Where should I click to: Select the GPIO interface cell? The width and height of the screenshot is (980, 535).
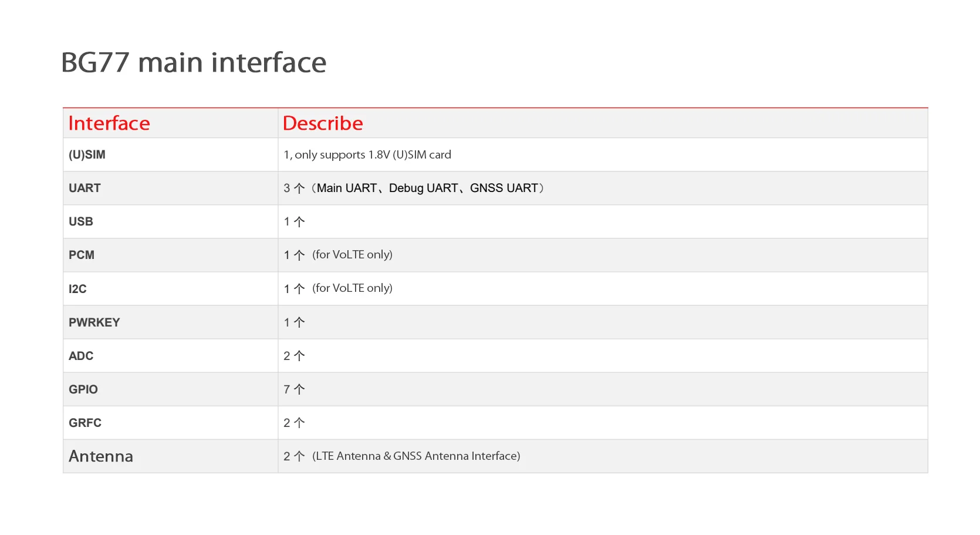click(83, 389)
